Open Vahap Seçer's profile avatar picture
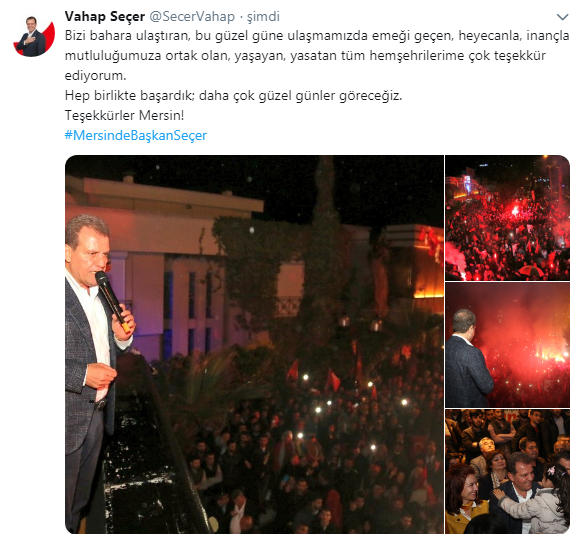572x534 pixels. click(x=34, y=36)
